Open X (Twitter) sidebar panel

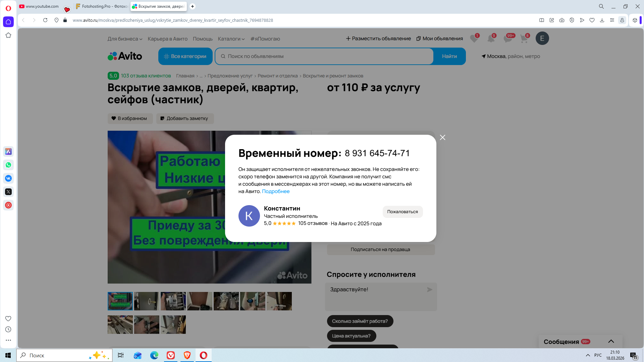coord(8,192)
